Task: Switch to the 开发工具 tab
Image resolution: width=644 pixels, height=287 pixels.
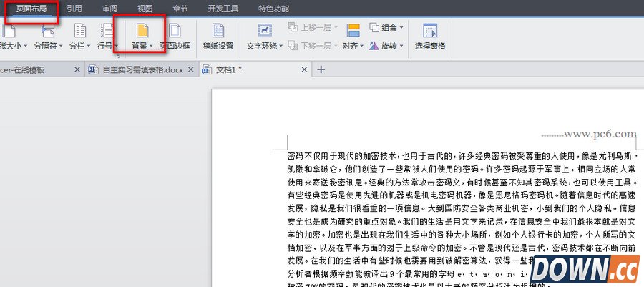Action: (x=223, y=9)
